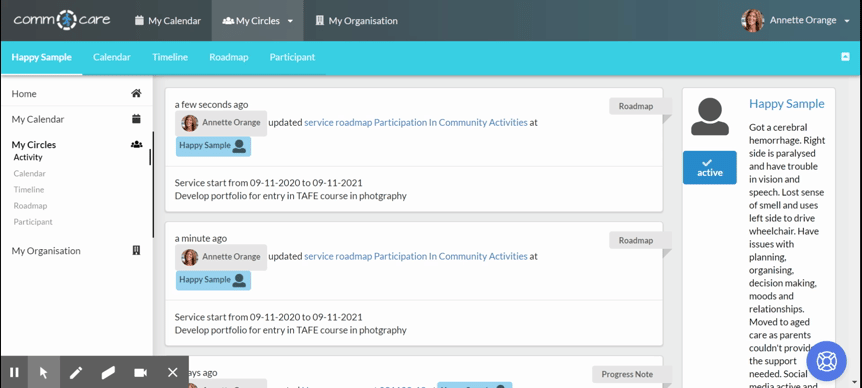862x388 pixels.
Task: Click 'a few seconds ago' timestamp
Action: click(211, 104)
